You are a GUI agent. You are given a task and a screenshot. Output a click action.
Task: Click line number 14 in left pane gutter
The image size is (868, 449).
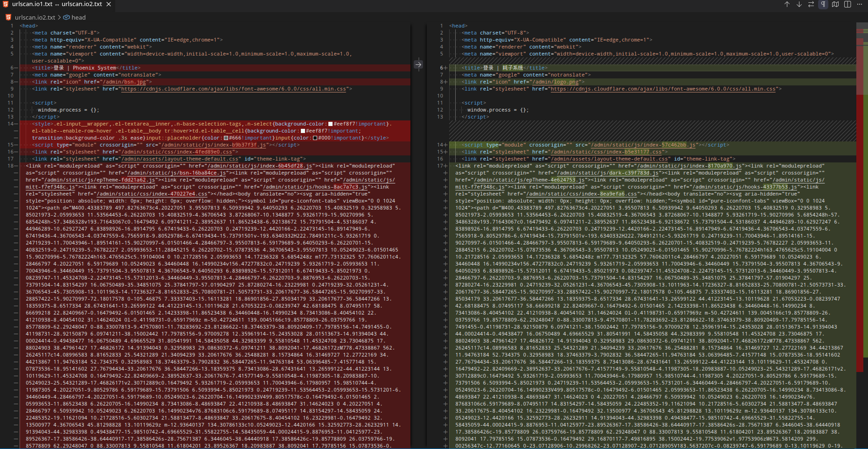[10, 124]
